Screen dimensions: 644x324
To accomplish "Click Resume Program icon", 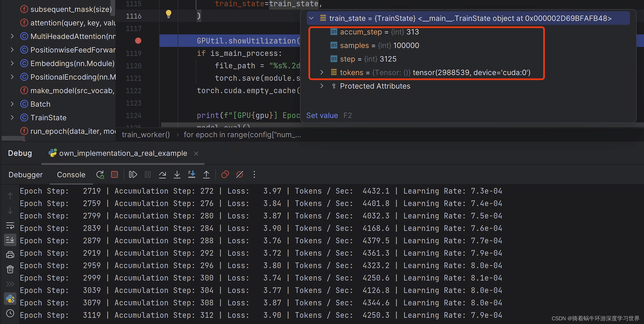I will [x=133, y=175].
